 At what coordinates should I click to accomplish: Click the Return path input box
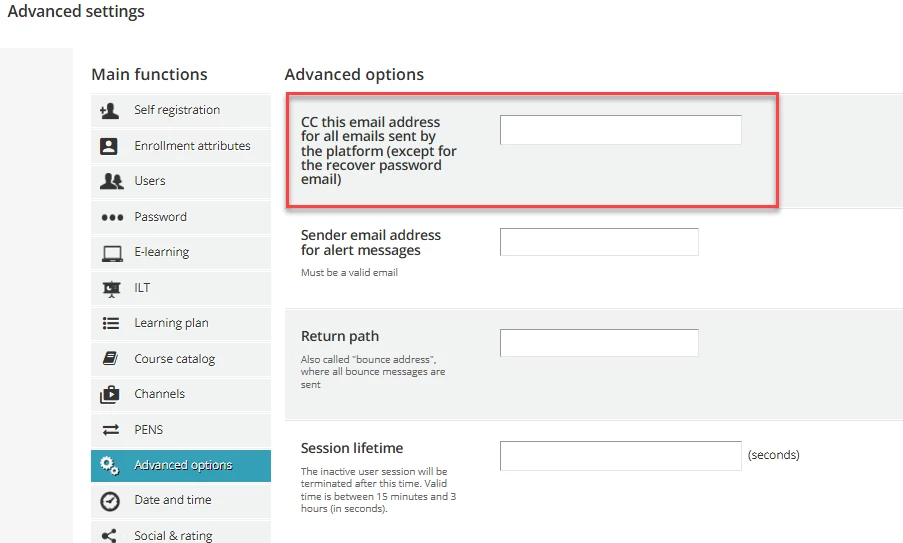[599, 343]
